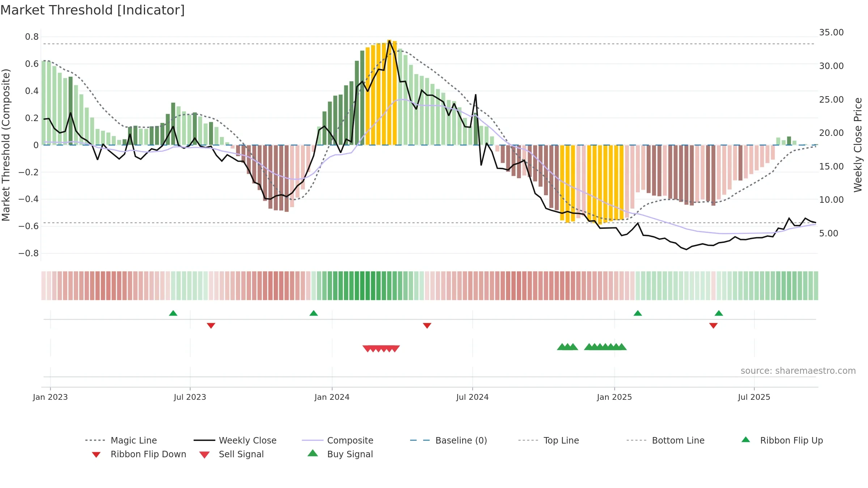
Task: Click the Sell Signal legend entry
Action: pos(231,454)
